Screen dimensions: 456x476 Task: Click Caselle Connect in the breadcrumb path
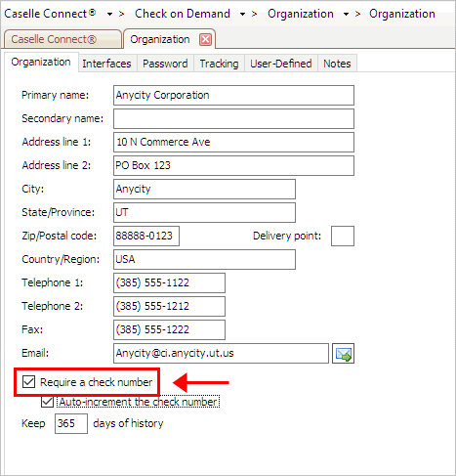coord(50,14)
